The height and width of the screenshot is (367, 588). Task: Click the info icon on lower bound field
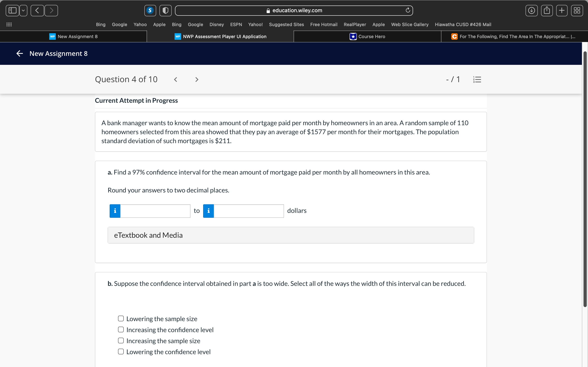point(115,211)
